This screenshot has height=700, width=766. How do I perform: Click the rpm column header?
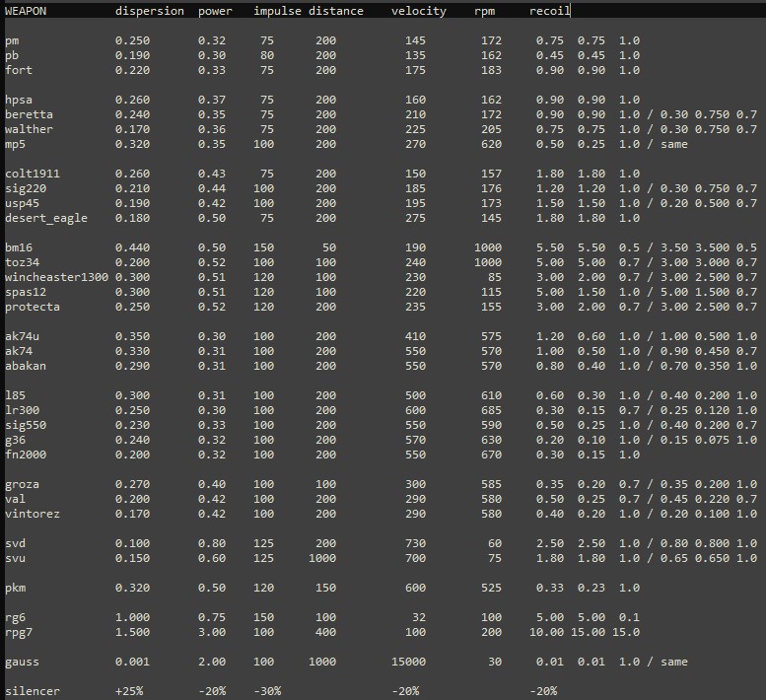484,11
